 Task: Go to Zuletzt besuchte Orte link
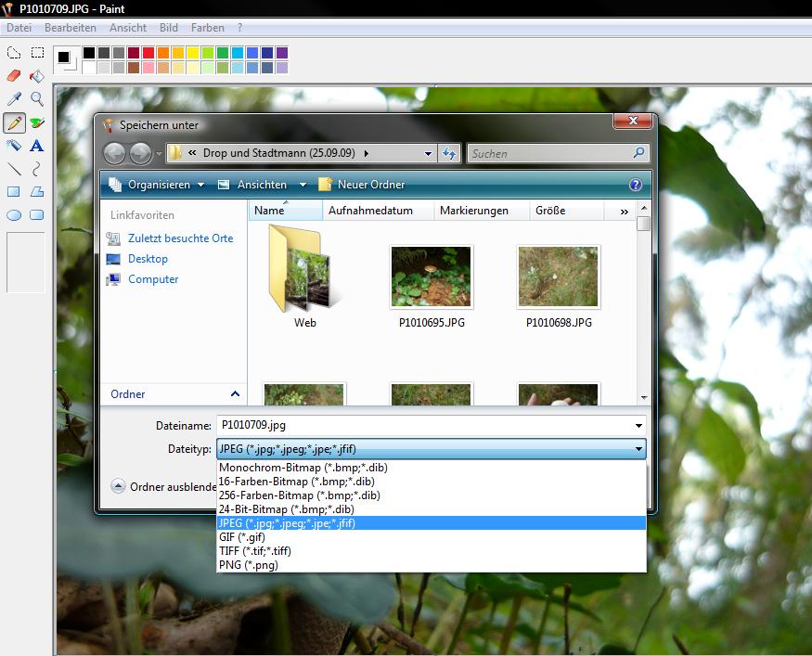tap(180, 238)
